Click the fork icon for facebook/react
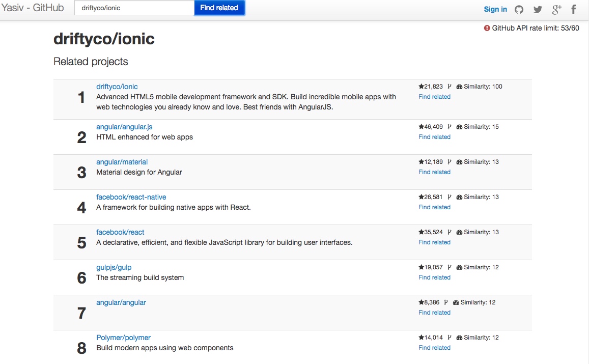Viewport: 589px width, 364px height. point(450,232)
